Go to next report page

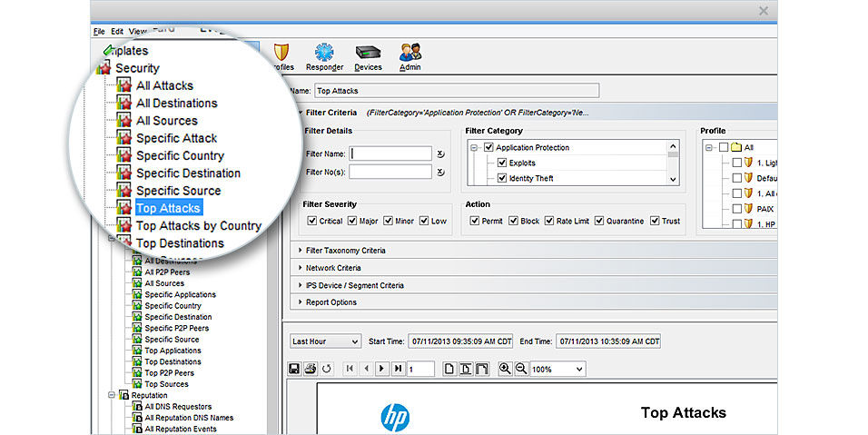[x=381, y=369]
